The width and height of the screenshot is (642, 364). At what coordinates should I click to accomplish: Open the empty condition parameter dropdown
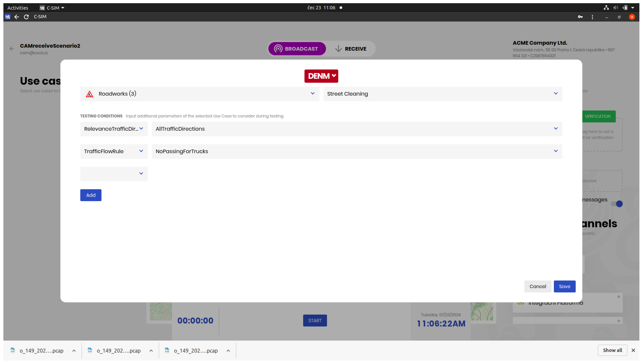[x=114, y=174]
